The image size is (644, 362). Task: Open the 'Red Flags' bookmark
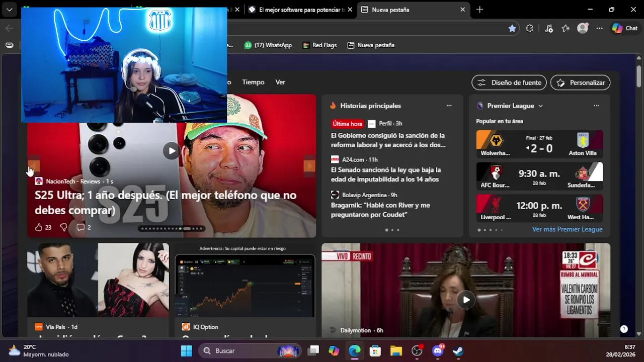click(319, 45)
